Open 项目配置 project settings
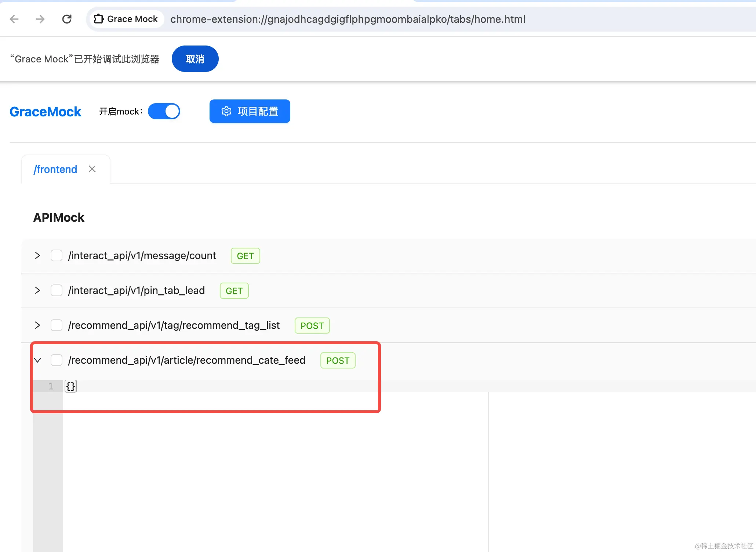Viewport: 756px width, 552px height. pyautogui.click(x=257, y=111)
